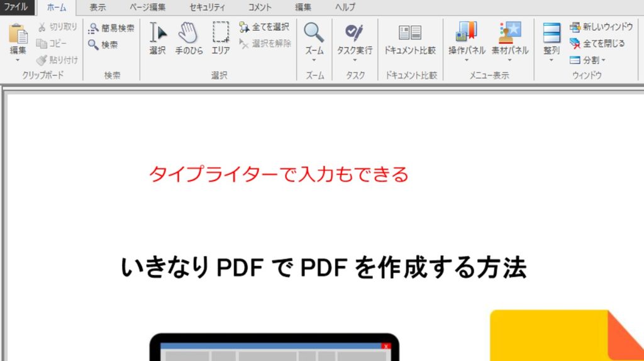Click the laptop illustration in the document
Screen dimensions: 644x361
[x=274, y=347]
